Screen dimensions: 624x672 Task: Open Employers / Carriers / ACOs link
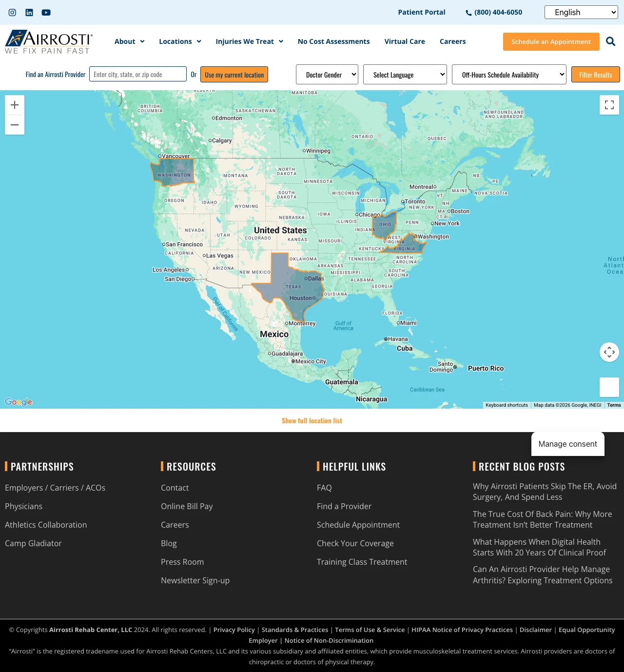tap(55, 488)
